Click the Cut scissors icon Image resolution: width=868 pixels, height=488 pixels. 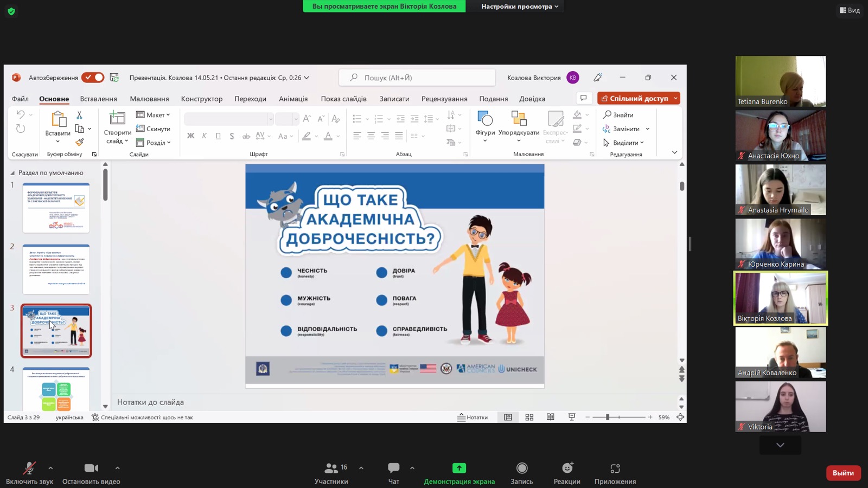pos(80,115)
